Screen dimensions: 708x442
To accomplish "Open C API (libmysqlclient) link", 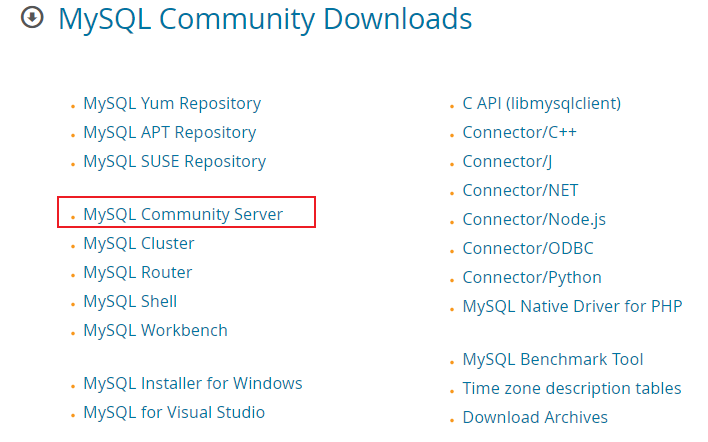I will point(541,104).
